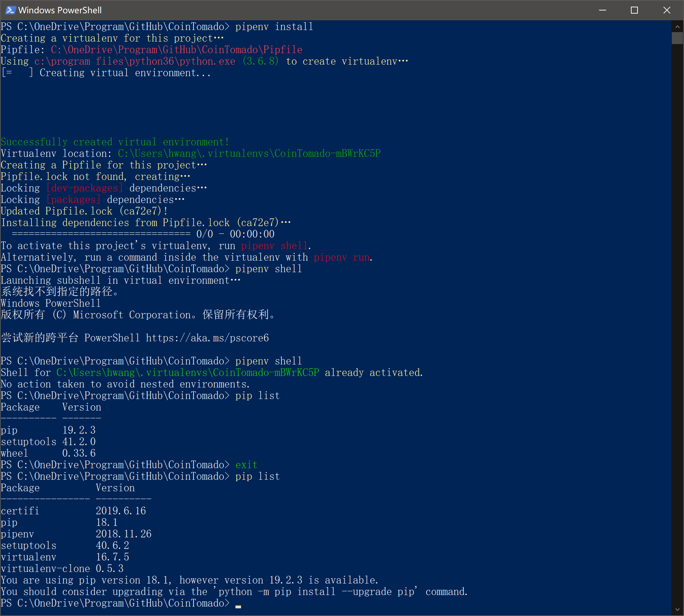Click the empty scrollbar track below thumb
The height and width of the screenshot is (616, 684).
(x=677, y=314)
